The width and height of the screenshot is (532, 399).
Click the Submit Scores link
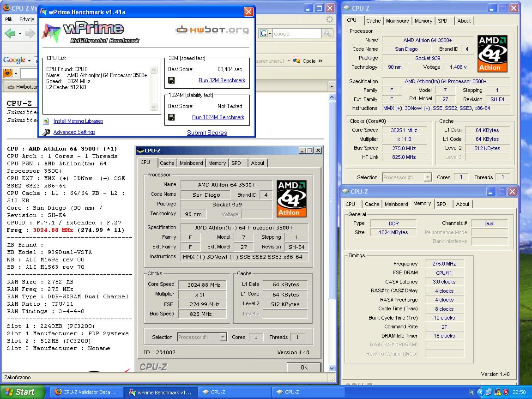pyautogui.click(x=207, y=133)
